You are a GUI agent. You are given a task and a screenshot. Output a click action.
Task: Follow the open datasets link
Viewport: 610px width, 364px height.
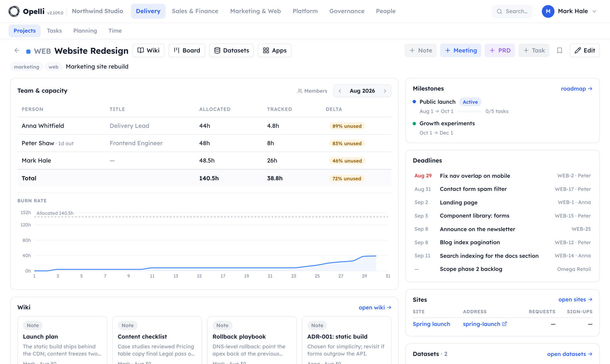pyautogui.click(x=570, y=354)
